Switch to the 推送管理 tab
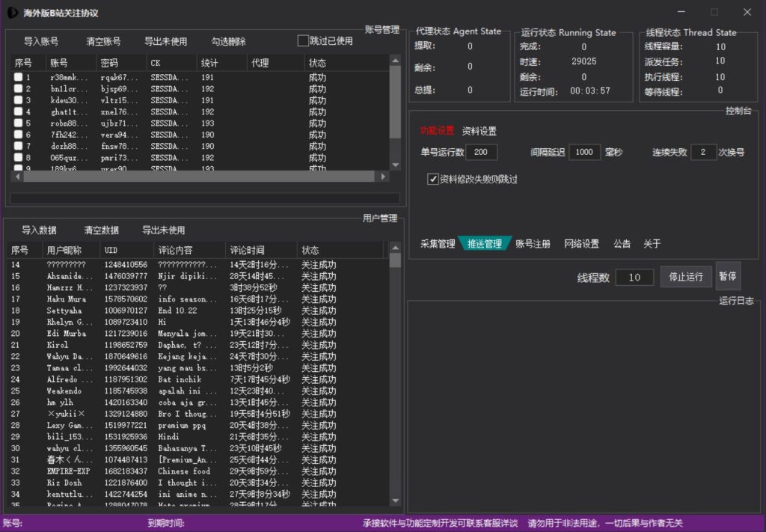 (x=484, y=243)
